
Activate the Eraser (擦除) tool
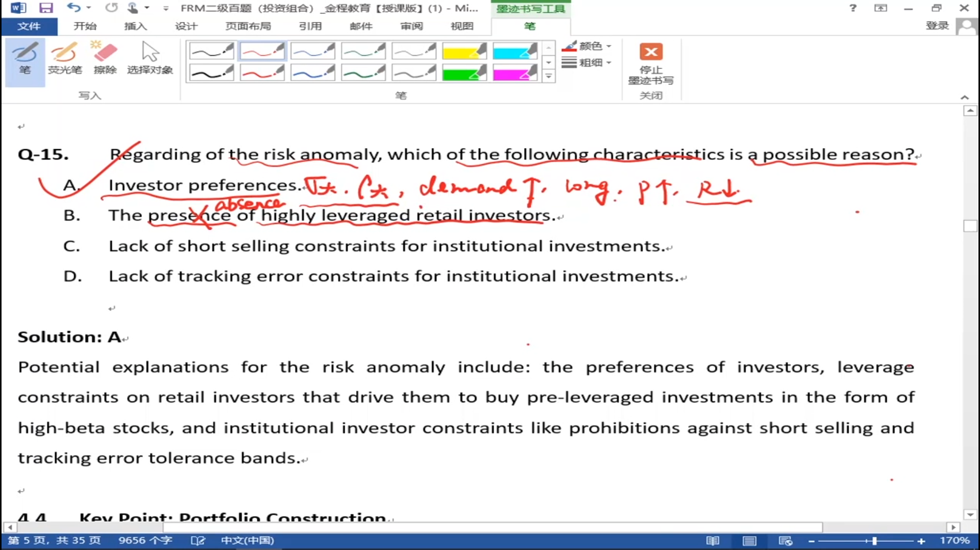click(105, 59)
